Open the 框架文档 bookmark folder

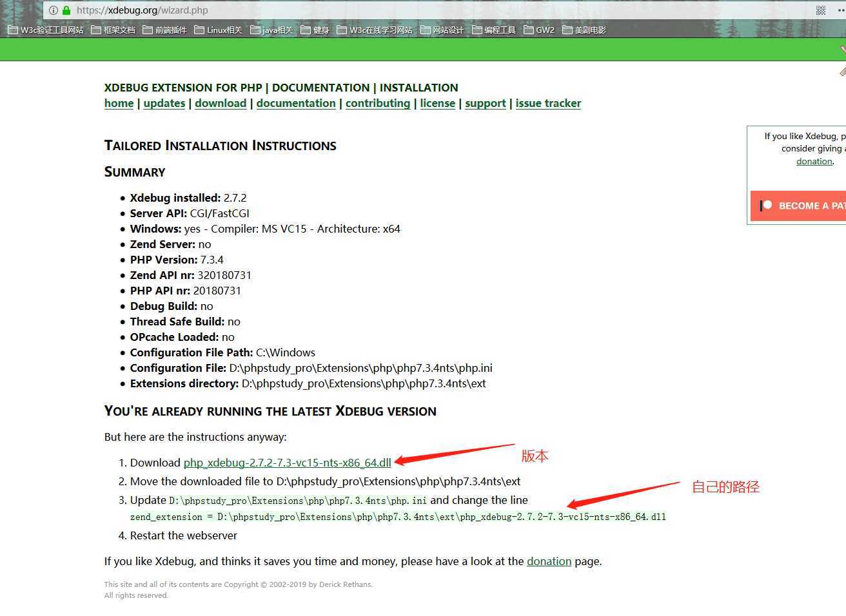click(x=113, y=30)
